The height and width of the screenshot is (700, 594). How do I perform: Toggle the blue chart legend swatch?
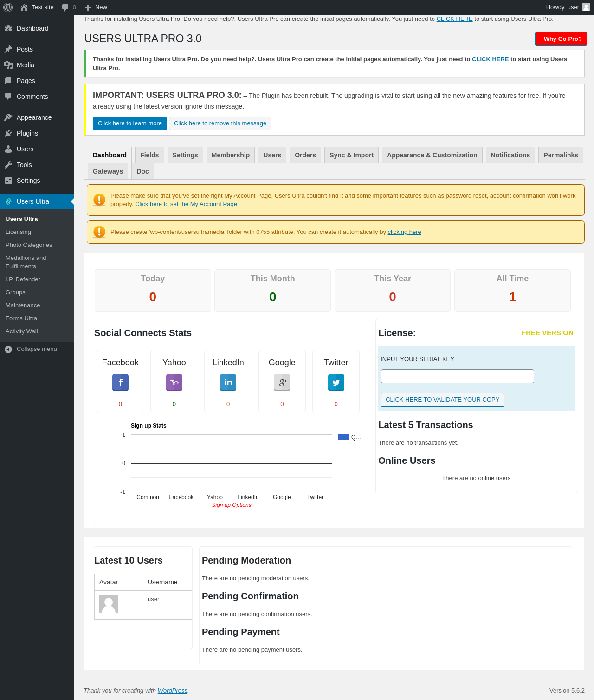[343, 437]
